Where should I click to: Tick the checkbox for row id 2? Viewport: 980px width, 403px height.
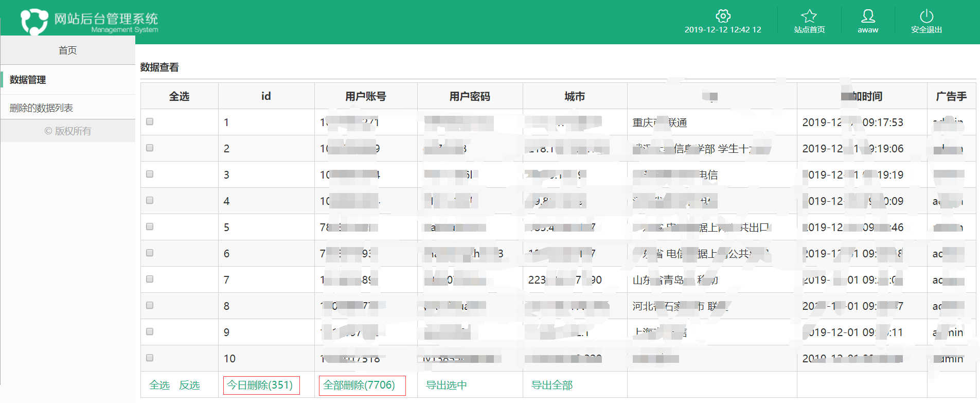pyautogui.click(x=150, y=148)
